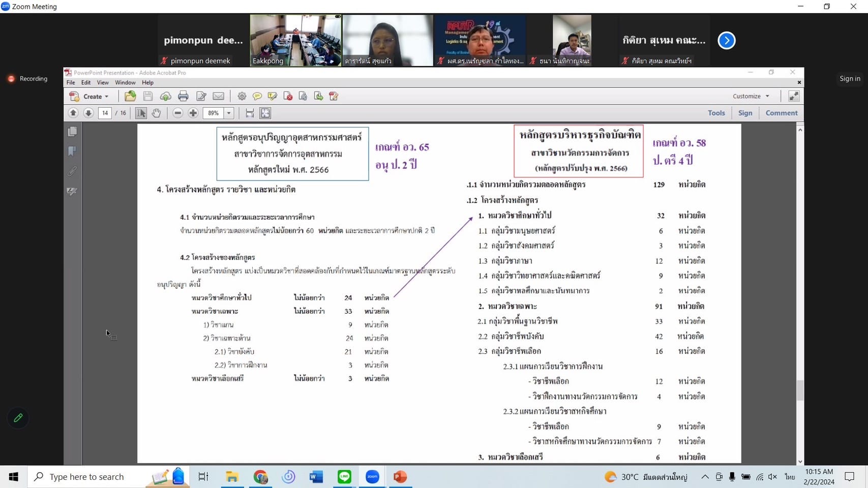Show more participants with the arrow button

[x=726, y=40]
